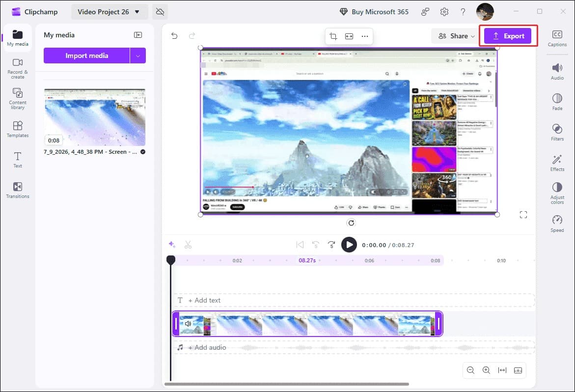Open the Filters property panel
This screenshot has height=392, width=575.
(x=557, y=132)
